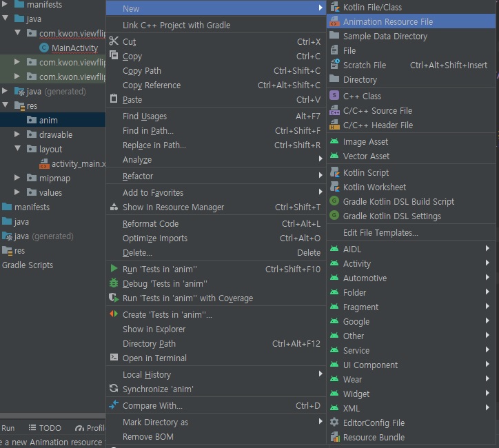Select Copy Path menu entry

pyautogui.click(x=216, y=70)
